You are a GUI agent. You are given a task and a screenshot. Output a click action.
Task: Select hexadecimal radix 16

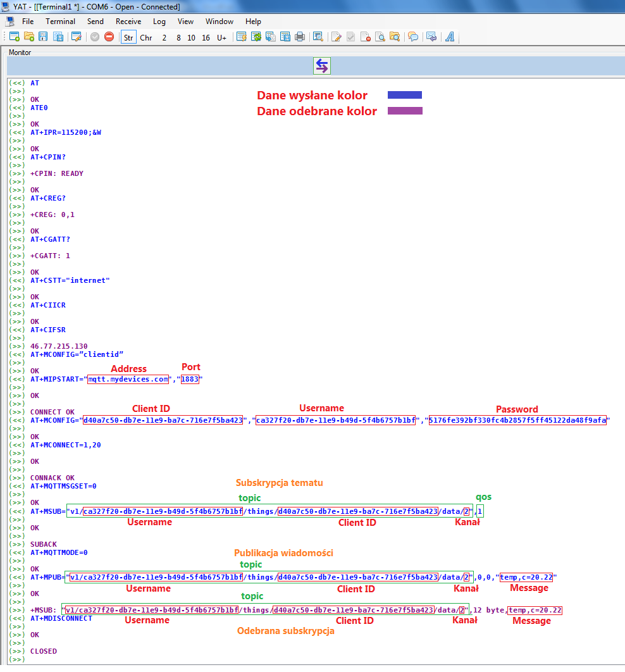[206, 38]
